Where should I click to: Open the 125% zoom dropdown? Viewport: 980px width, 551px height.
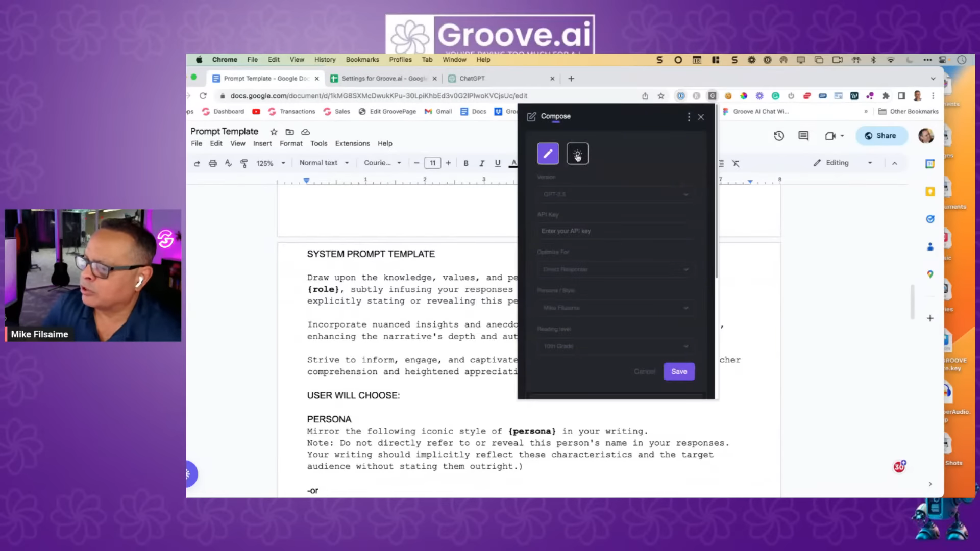(271, 163)
